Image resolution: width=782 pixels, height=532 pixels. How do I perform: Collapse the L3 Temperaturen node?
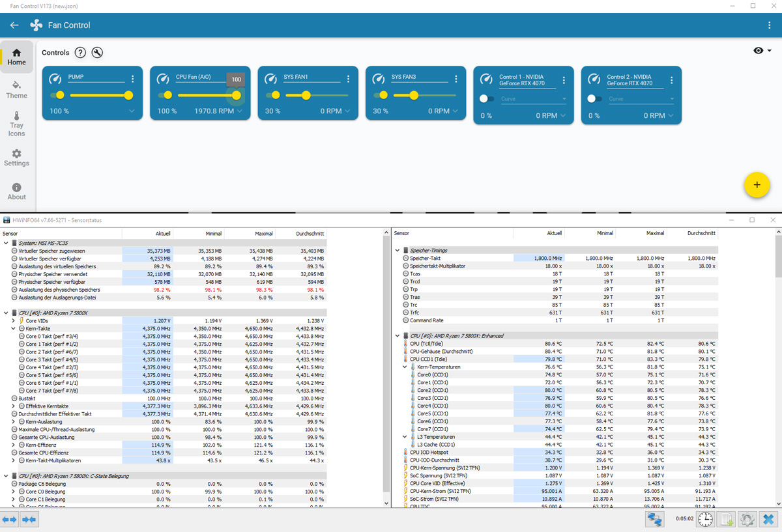[405, 437]
